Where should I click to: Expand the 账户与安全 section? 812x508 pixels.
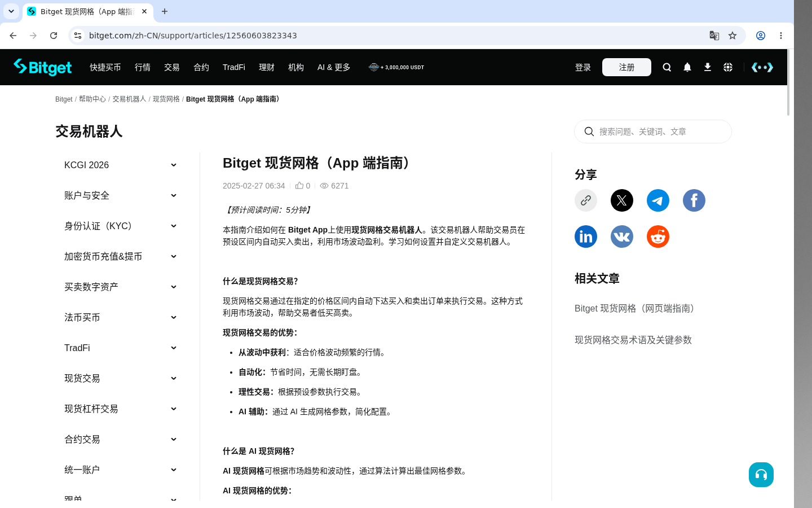pyautogui.click(x=121, y=195)
